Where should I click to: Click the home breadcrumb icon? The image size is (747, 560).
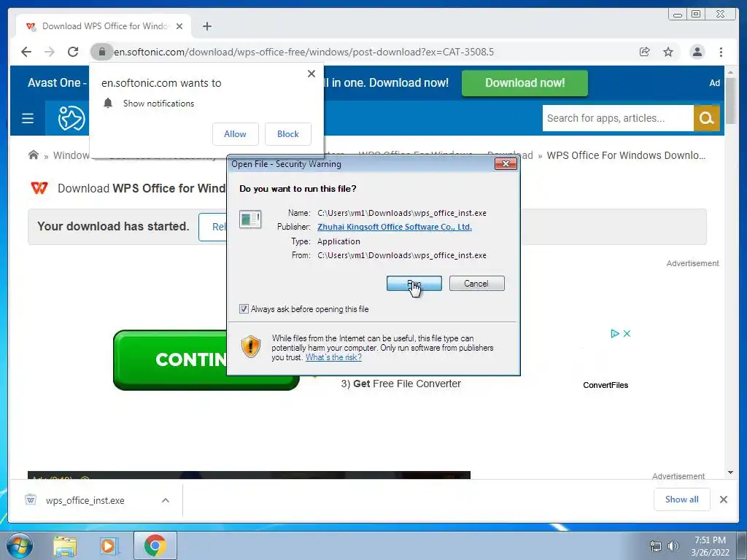[x=34, y=155]
